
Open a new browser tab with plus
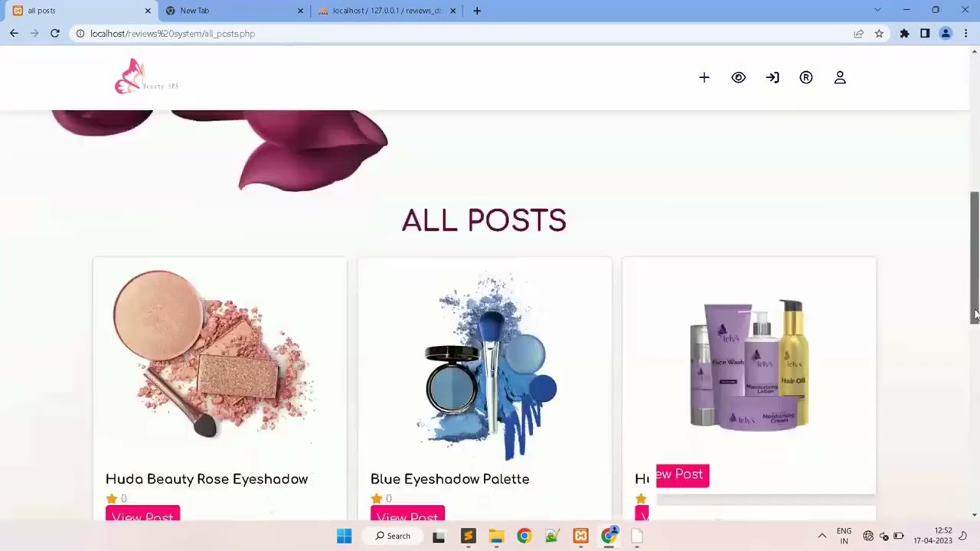pyautogui.click(x=477, y=11)
